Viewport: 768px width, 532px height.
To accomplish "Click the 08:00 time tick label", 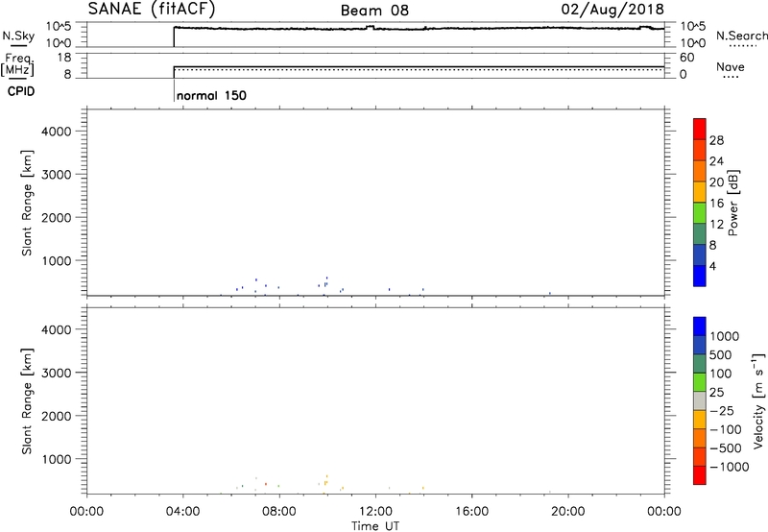I will point(277,509).
